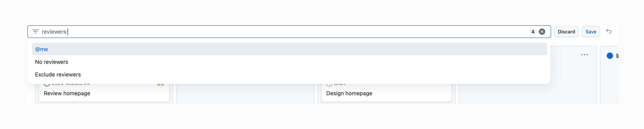644x129 pixels.
Task: Click the filter funnel icon
Action: pos(36,32)
